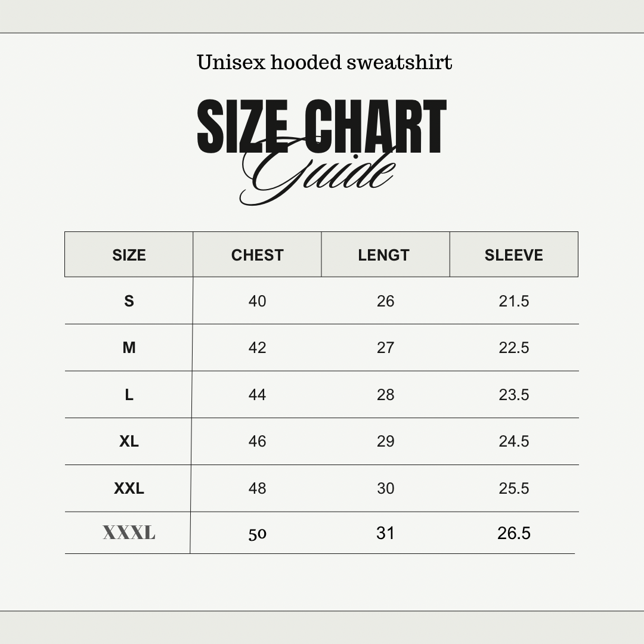
Task: Select the S size row label
Action: (x=129, y=301)
